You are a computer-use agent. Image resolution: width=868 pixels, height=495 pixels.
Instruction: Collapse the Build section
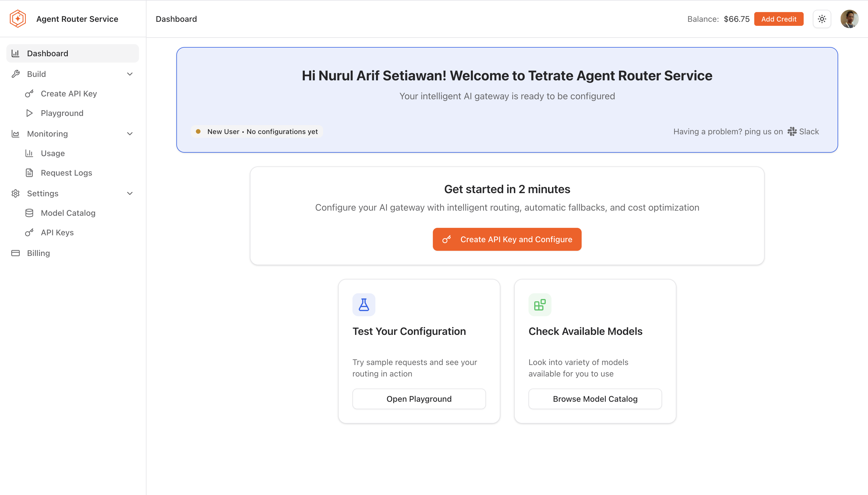pyautogui.click(x=130, y=74)
